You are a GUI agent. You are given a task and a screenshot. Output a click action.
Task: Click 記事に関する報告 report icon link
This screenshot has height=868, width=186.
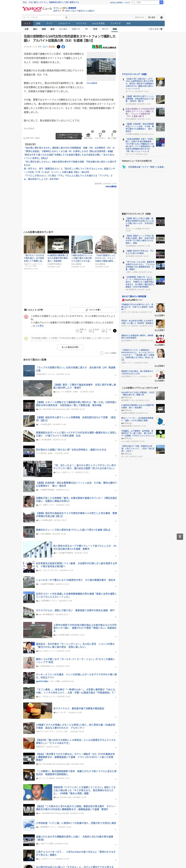(x=31, y=138)
